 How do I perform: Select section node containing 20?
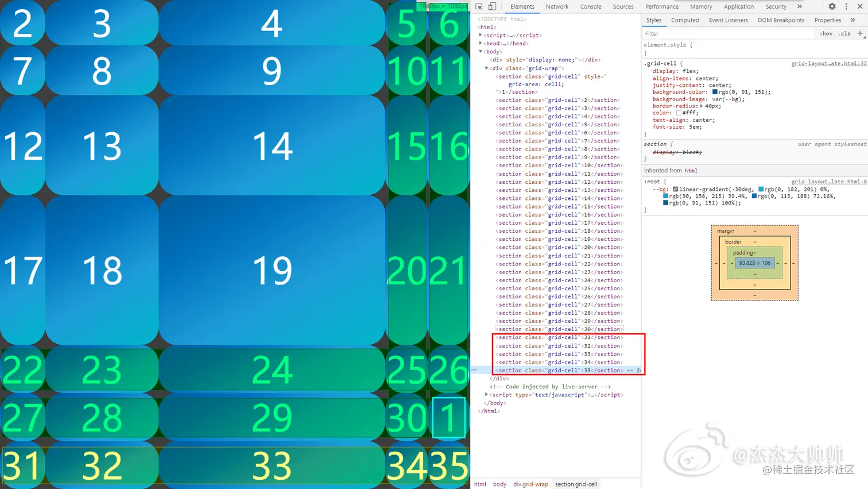coord(559,247)
